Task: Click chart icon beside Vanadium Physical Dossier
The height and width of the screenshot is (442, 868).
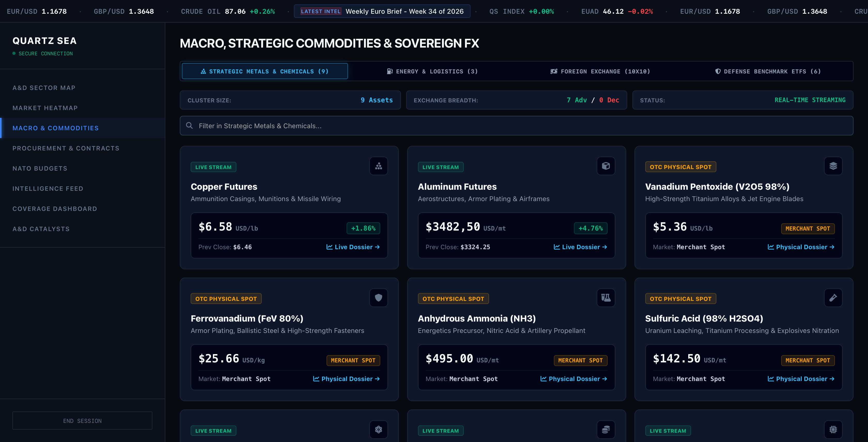Action: click(x=771, y=247)
